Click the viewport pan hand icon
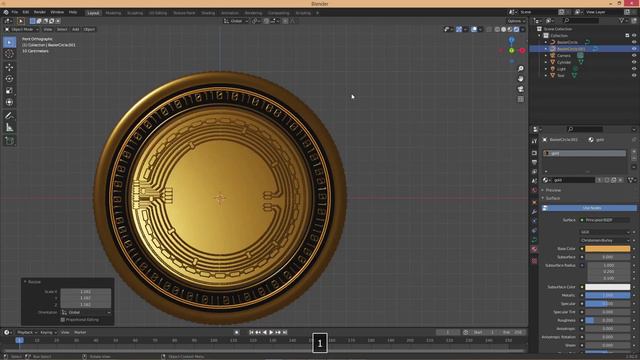Image resolution: width=640 pixels, height=360 pixels. point(520,78)
